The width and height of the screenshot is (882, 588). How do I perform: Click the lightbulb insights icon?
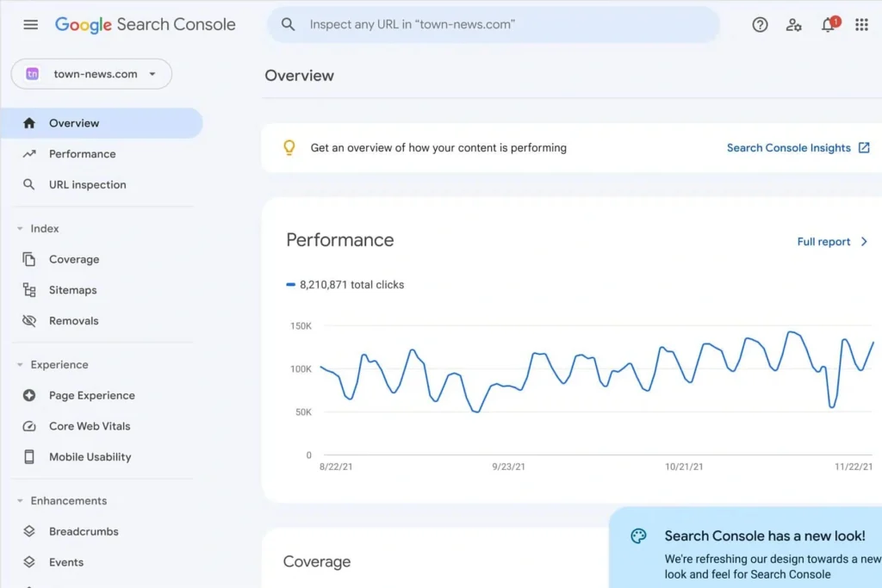(x=289, y=148)
